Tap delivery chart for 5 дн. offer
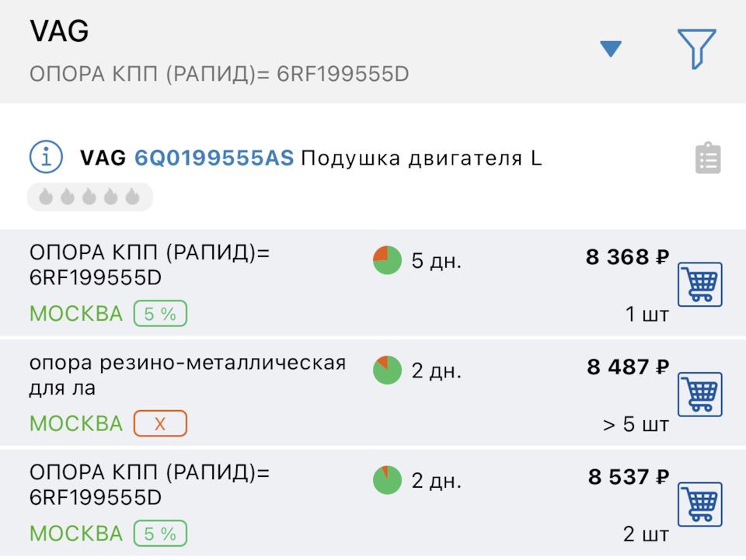The image size is (746, 560). 387,260
